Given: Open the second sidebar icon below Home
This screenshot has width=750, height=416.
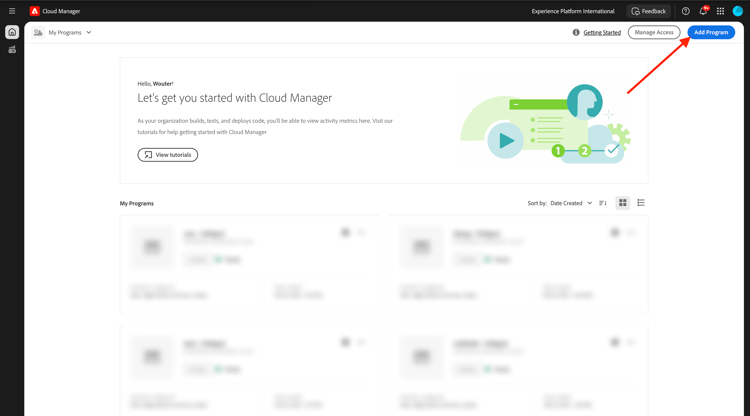Looking at the screenshot, I should pyautogui.click(x=12, y=50).
